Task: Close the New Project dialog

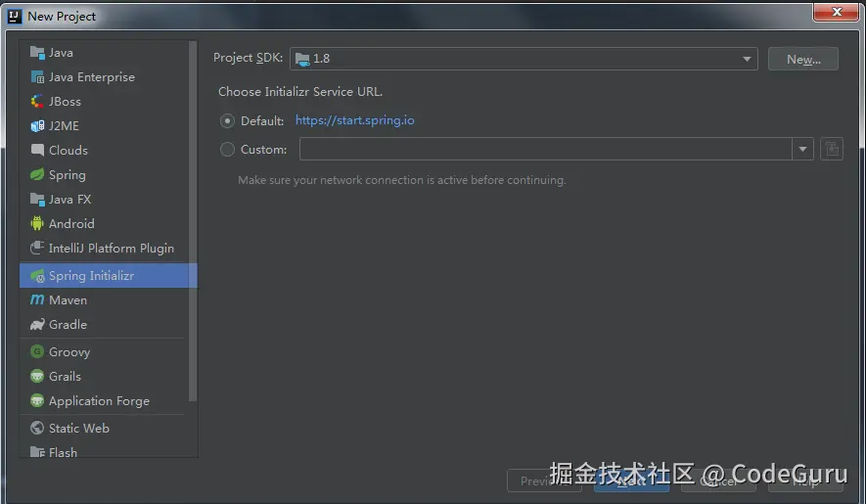Action: [837, 12]
